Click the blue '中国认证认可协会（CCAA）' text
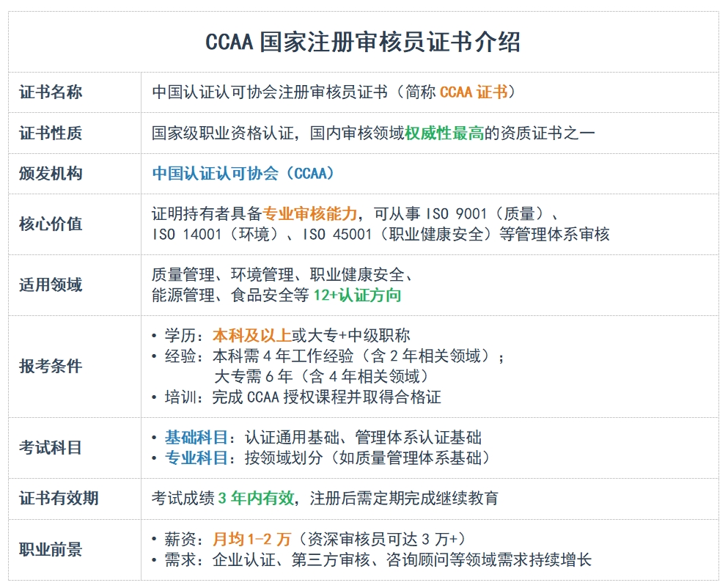 click(243, 173)
